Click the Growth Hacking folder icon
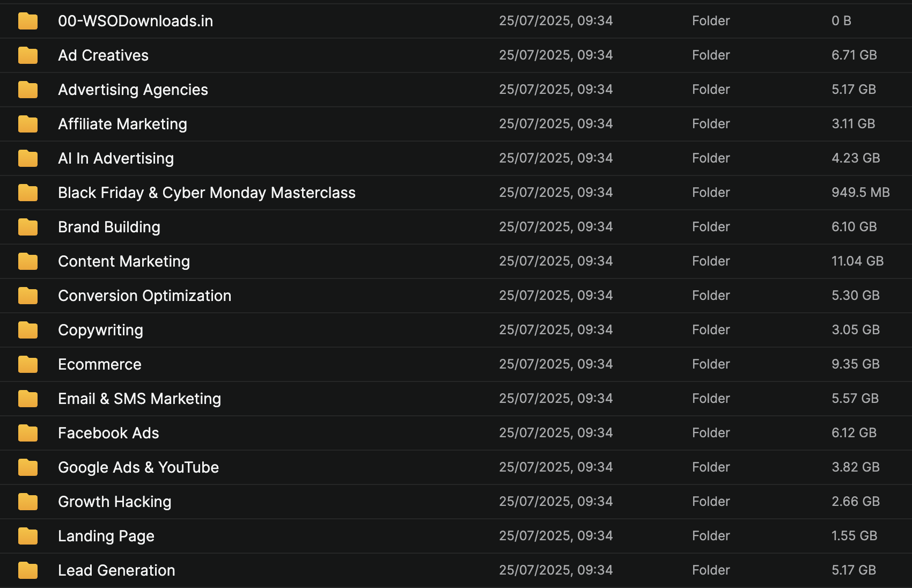This screenshot has width=912, height=588. click(x=28, y=502)
